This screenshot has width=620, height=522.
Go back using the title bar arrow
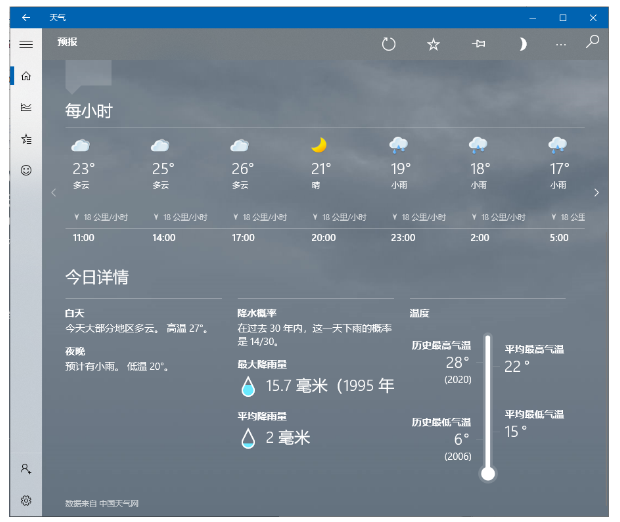(x=26, y=17)
